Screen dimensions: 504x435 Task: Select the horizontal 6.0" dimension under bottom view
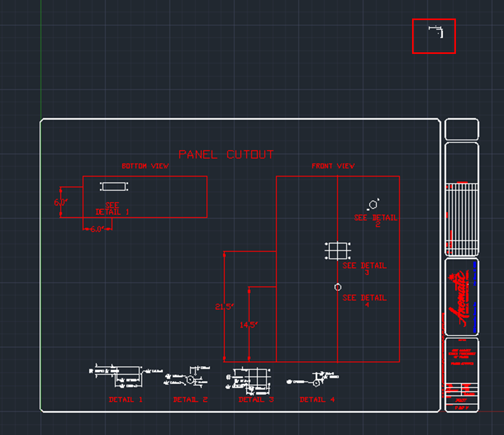97,229
